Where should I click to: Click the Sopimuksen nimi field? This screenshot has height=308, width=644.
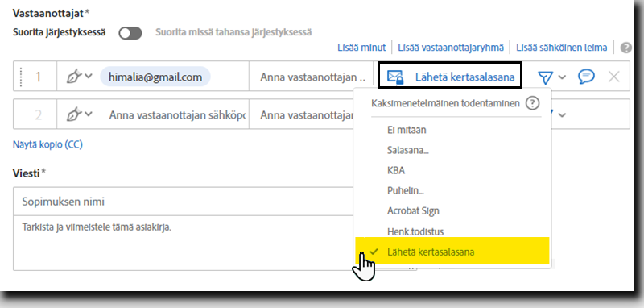point(184,202)
